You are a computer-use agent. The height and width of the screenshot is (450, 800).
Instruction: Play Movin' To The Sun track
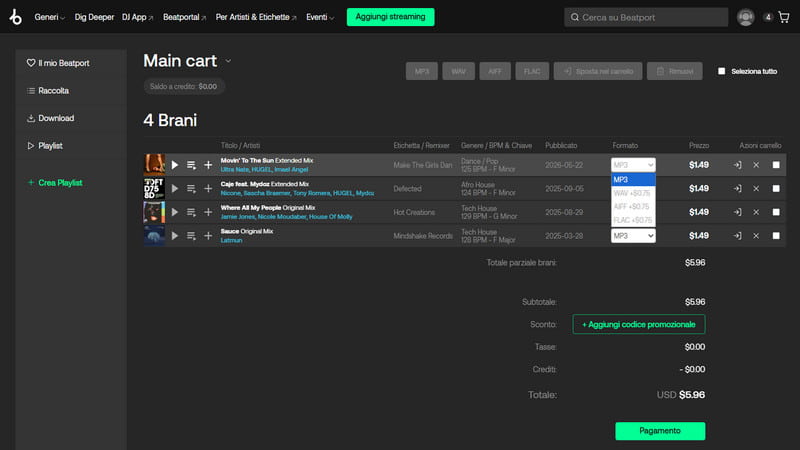tap(175, 165)
